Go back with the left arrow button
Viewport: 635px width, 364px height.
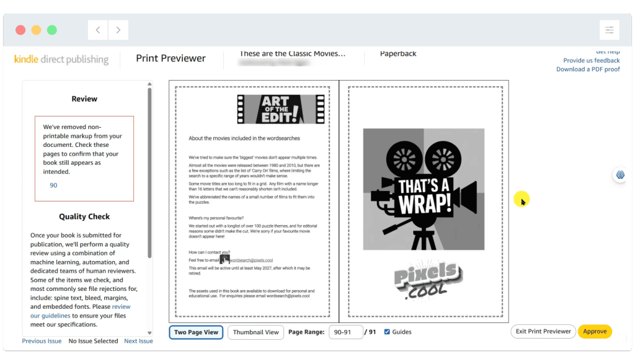tap(97, 30)
